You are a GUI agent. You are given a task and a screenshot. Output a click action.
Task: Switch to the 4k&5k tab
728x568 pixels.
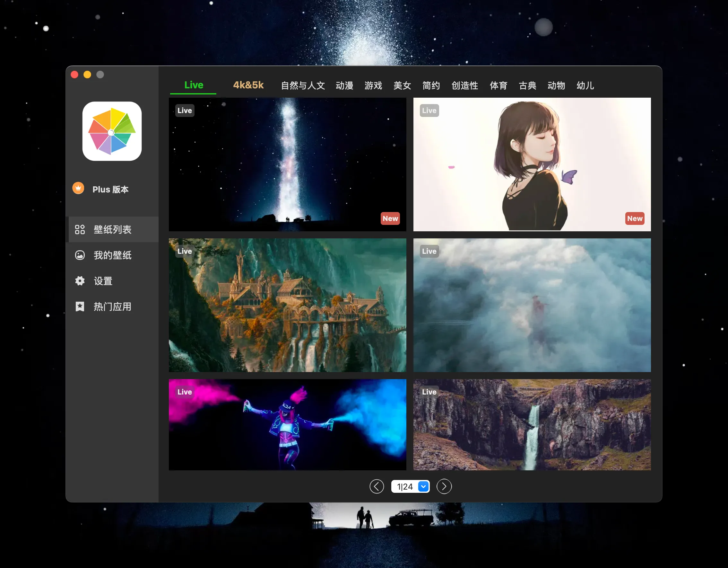pos(248,85)
